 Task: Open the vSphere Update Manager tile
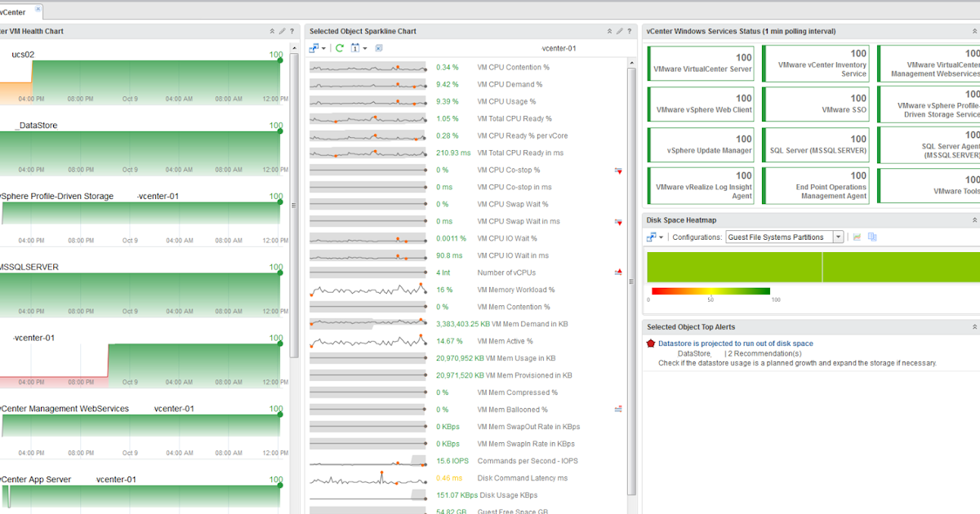point(702,145)
